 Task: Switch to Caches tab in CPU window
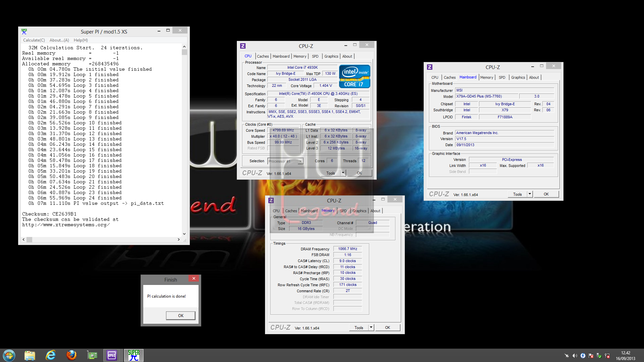pos(263,56)
